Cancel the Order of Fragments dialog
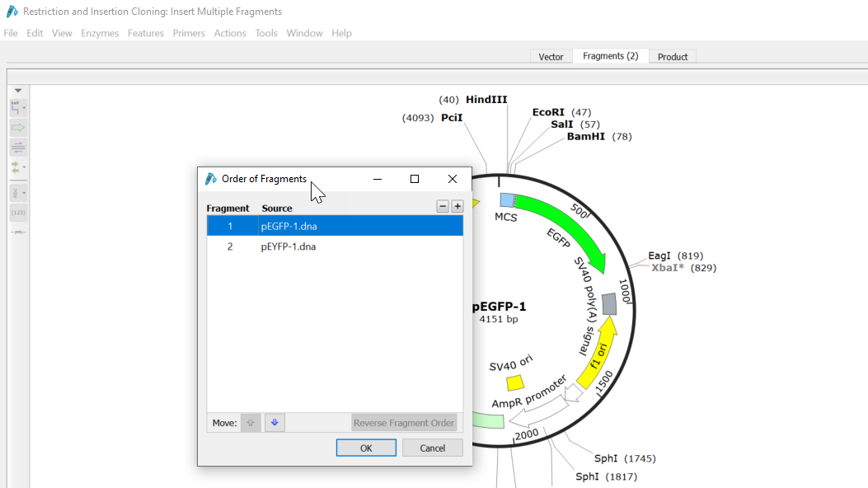This screenshot has height=488, width=868. tap(432, 448)
